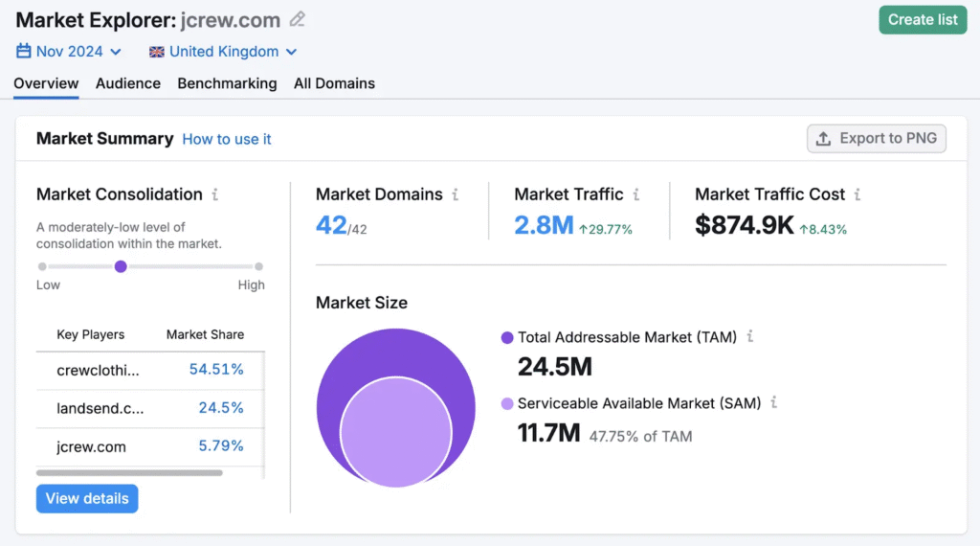This screenshot has width=980, height=546.
Task: Click the horizontal scrollbar under Key Players table
Action: (x=129, y=473)
